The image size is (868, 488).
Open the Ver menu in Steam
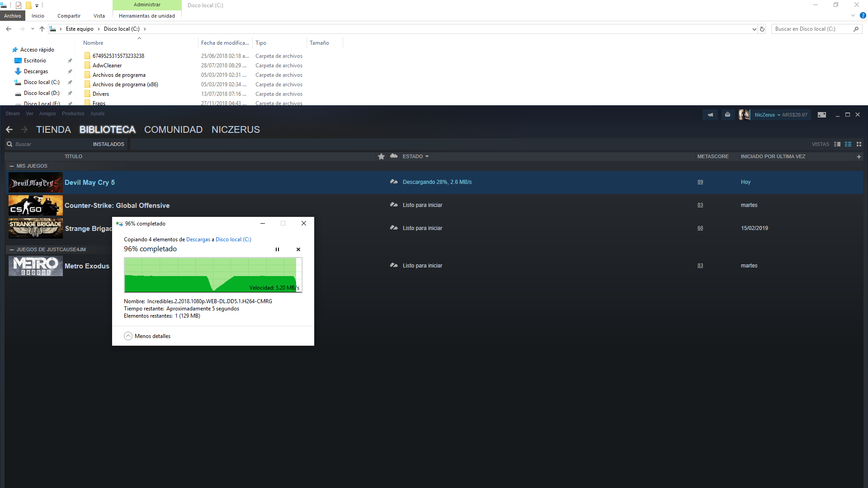pyautogui.click(x=29, y=113)
